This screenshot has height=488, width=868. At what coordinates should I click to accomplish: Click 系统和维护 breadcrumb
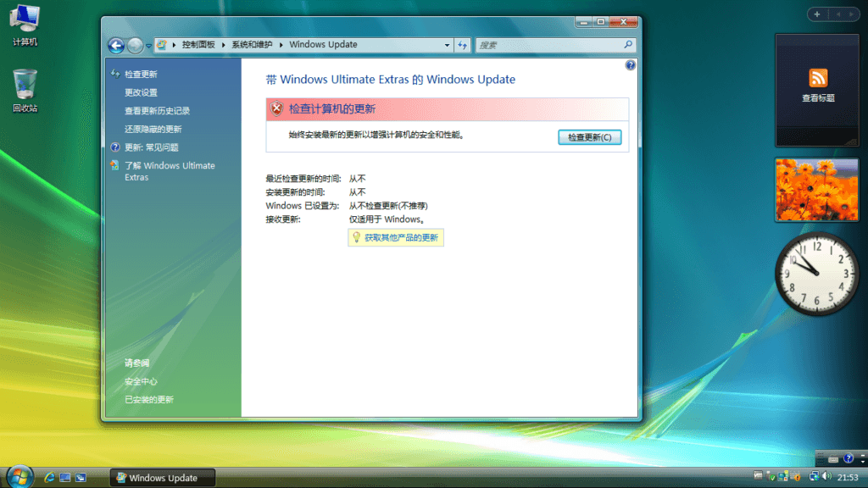252,44
